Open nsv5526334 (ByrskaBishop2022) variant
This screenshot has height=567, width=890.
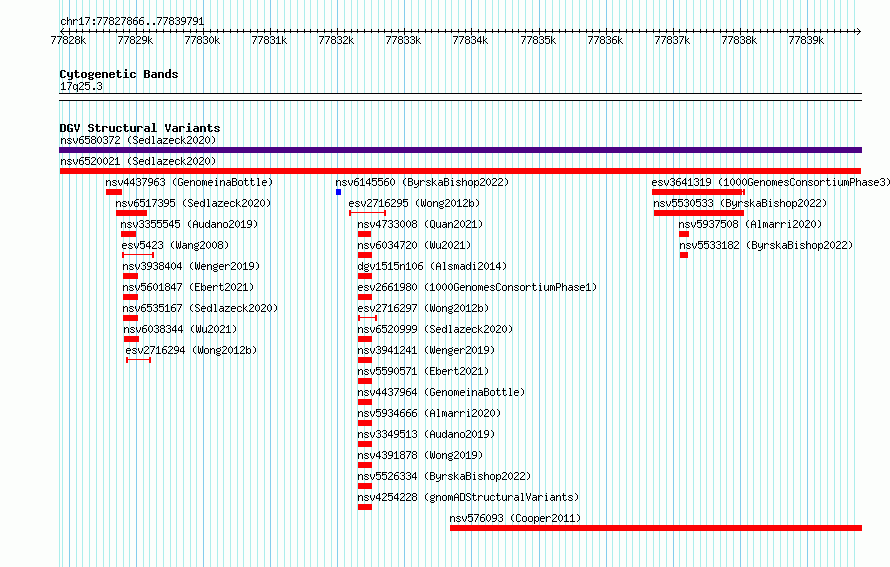[444, 476]
